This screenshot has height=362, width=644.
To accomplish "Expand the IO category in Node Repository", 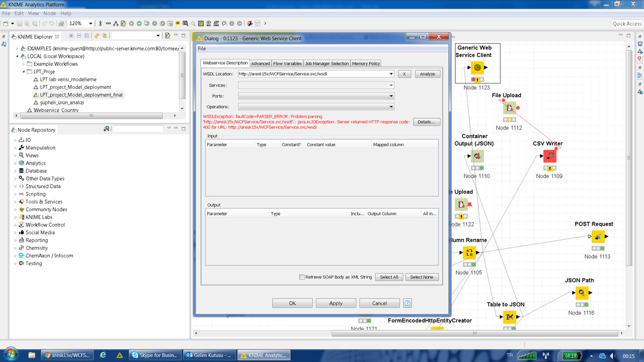I will click(15, 140).
